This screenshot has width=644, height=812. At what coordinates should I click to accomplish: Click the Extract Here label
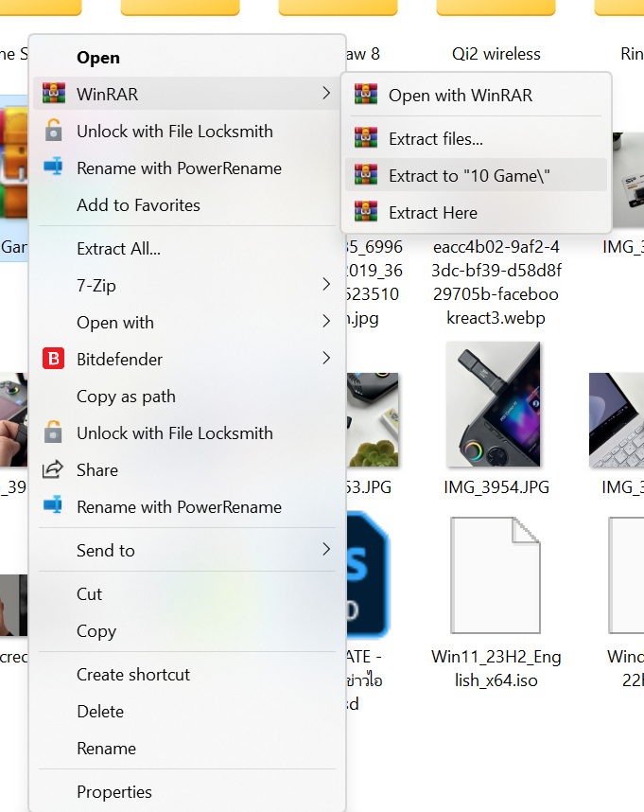433,213
